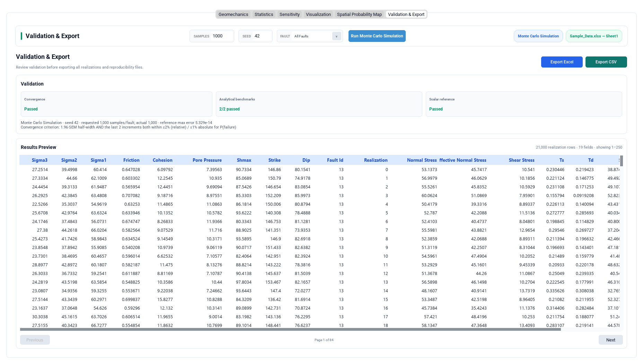Go to the Next results page

(x=610, y=340)
